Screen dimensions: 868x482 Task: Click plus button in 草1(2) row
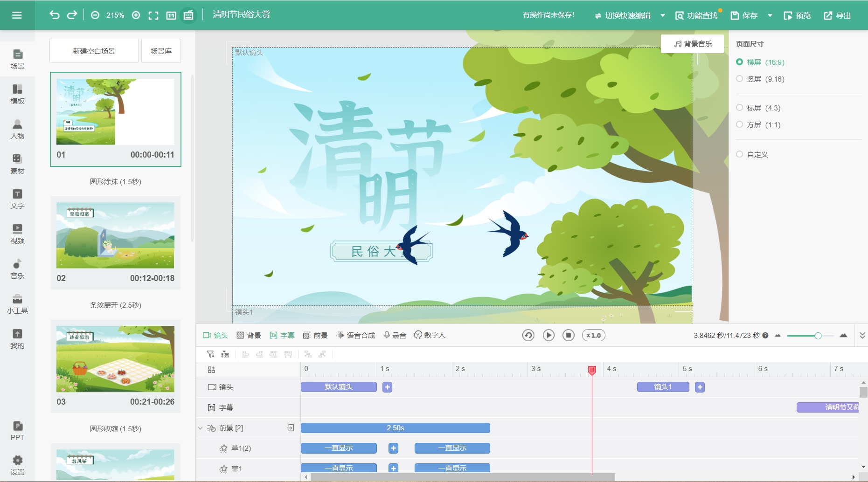point(394,448)
